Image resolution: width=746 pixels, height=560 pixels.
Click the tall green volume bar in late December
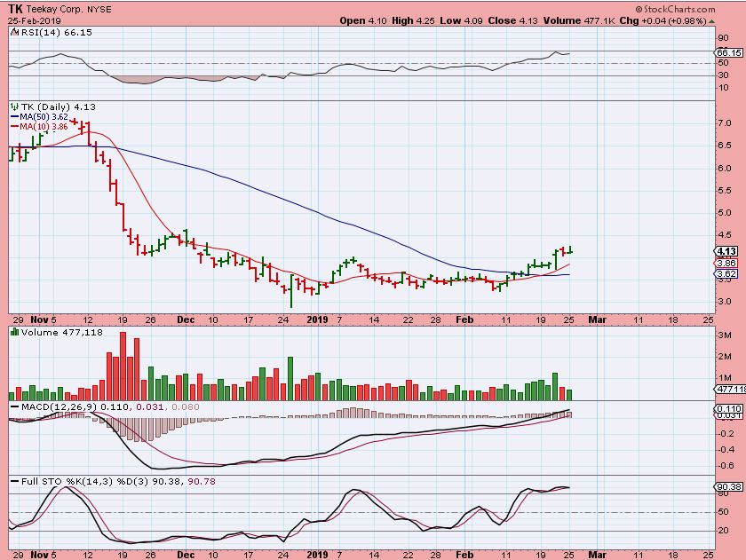pyautogui.click(x=290, y=378)
